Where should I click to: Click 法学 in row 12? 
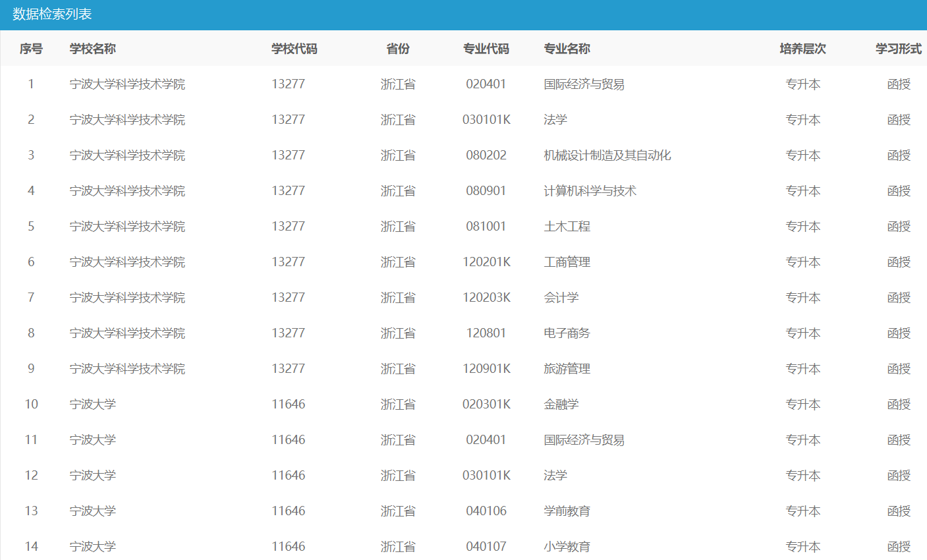coord(555,476)
